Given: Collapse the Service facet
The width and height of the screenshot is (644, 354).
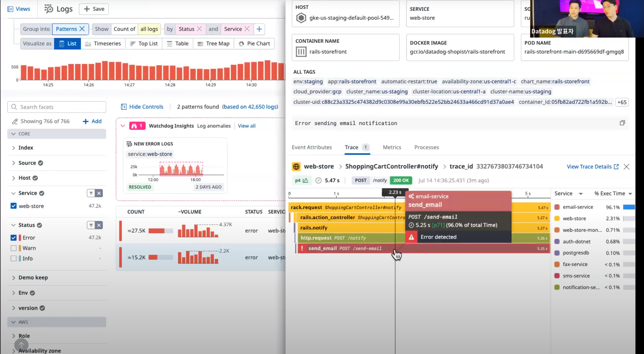Looking at the screenshot, I should (x=14, y=193).
